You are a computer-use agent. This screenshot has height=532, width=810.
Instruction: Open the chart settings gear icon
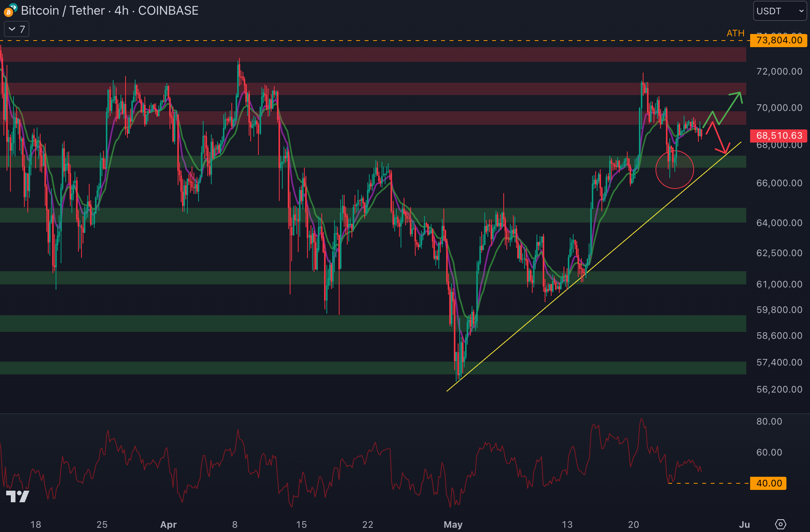(x=780, y=524)
